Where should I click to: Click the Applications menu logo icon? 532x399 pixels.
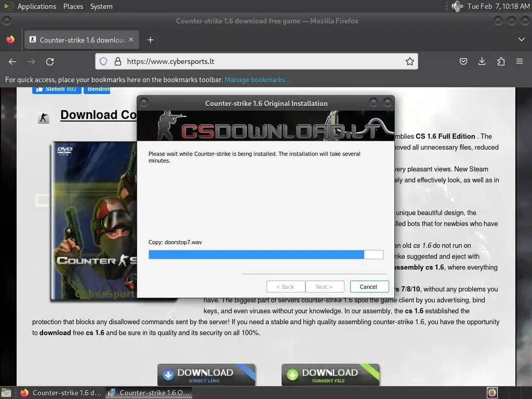(x=9, y=6)
